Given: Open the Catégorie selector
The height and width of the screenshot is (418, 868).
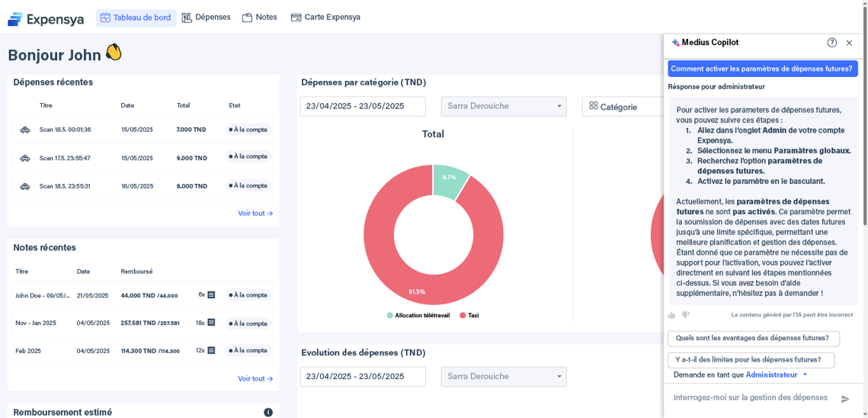Looking at the screenshot, I should pos(621,107).
